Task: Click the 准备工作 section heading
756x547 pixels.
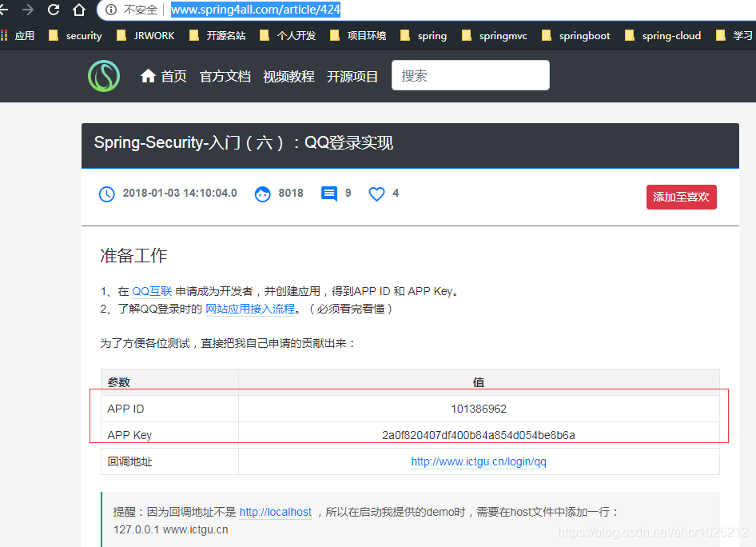Action: (133, 256)
